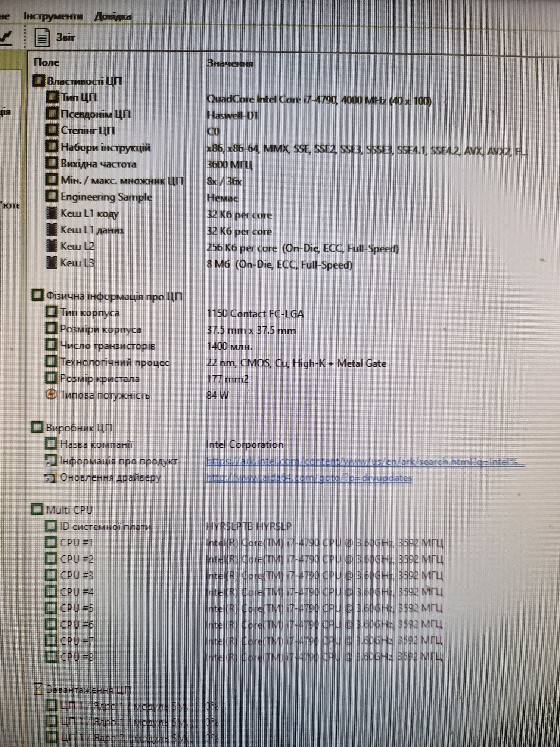Viewport: 560px width, 747px height.
Task: Click the Фізична інформація про ЦП section icon
Action: [x=37, y=295]
